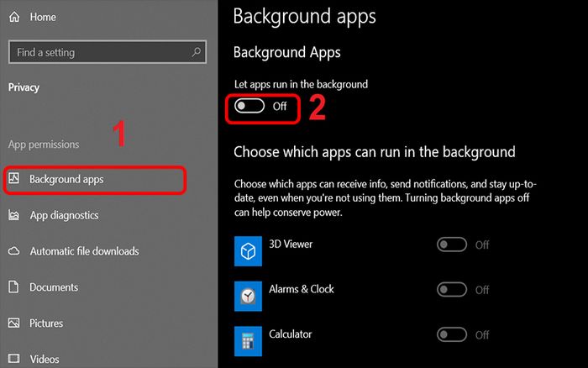Click the Let apps run in the background label
Screen dimensions: 588x368
click(x=301, y=84)
